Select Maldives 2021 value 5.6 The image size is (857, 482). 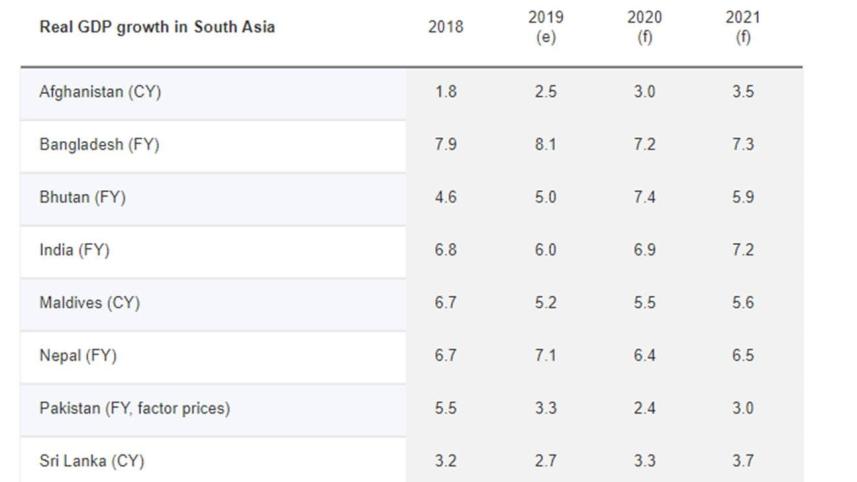pos(743,303)
